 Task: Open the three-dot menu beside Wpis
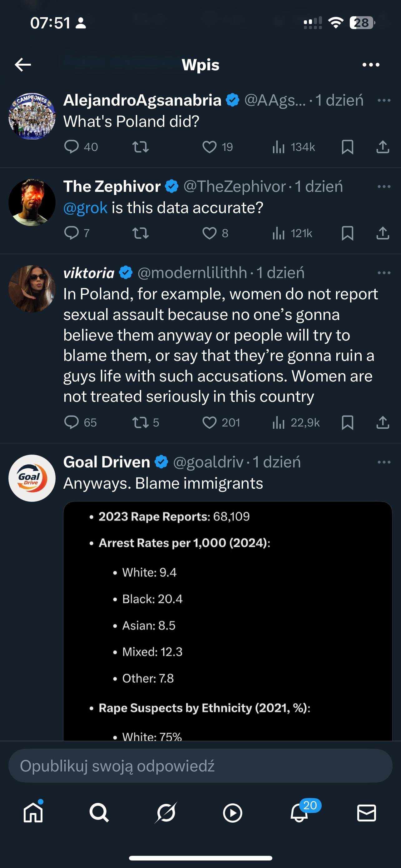coord(371,64)
